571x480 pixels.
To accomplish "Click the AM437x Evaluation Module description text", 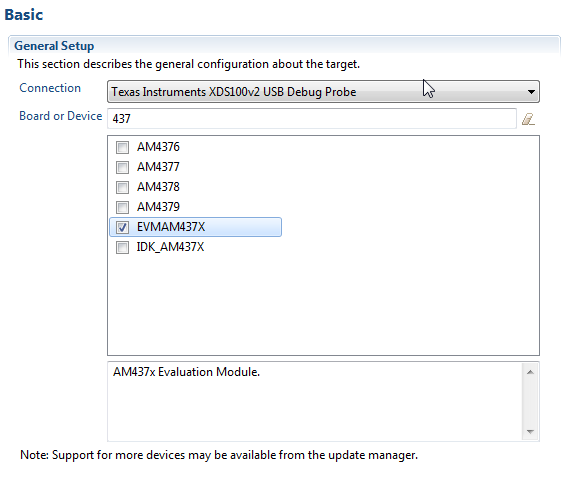I will (186, 372).
